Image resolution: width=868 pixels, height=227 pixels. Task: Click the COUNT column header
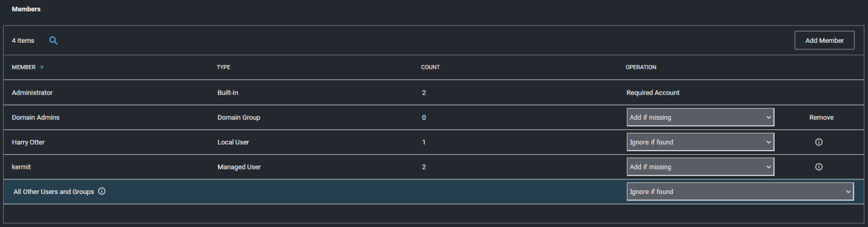tap(430, 67)
